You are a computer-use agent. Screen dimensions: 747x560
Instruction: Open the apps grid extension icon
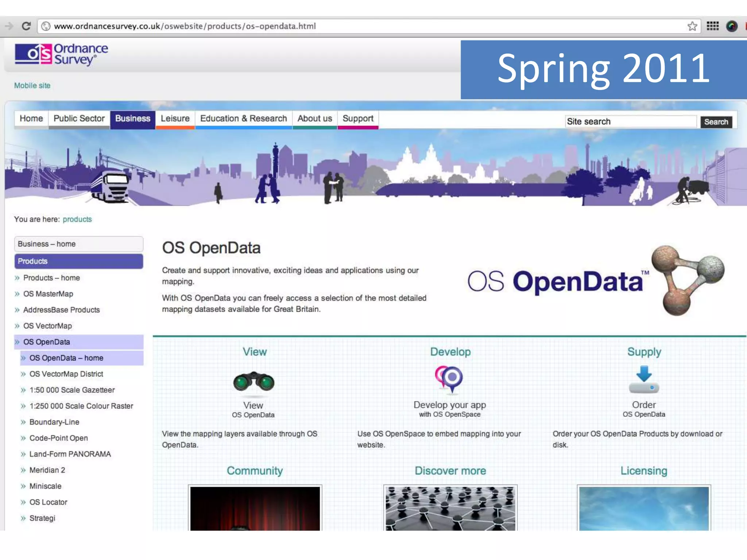(712, 26)
